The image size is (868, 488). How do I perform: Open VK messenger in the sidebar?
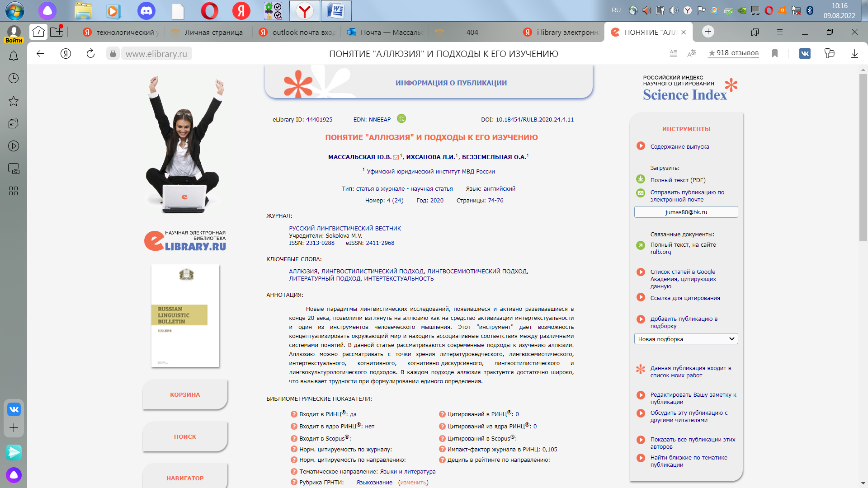[14, 409]
